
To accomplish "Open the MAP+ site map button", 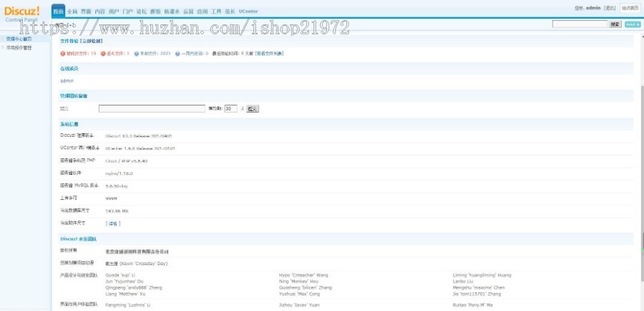I will tap(632, 24).
